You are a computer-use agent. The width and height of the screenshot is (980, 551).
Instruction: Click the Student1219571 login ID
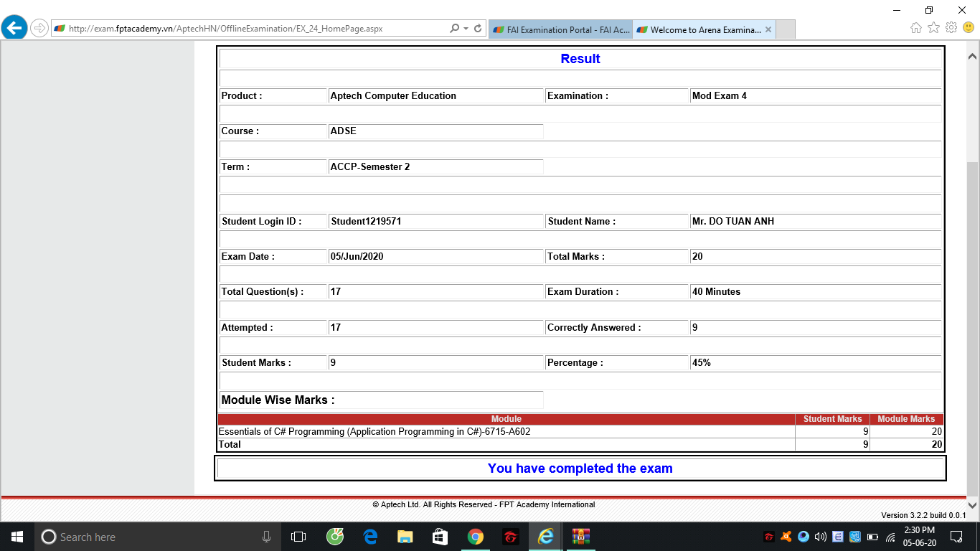(366, 221)
